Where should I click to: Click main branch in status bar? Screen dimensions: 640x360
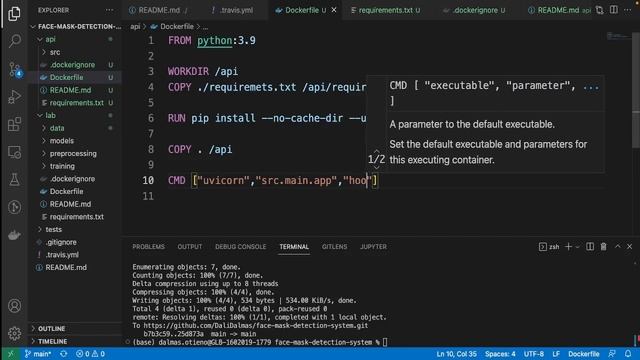(x=38, y=354)
